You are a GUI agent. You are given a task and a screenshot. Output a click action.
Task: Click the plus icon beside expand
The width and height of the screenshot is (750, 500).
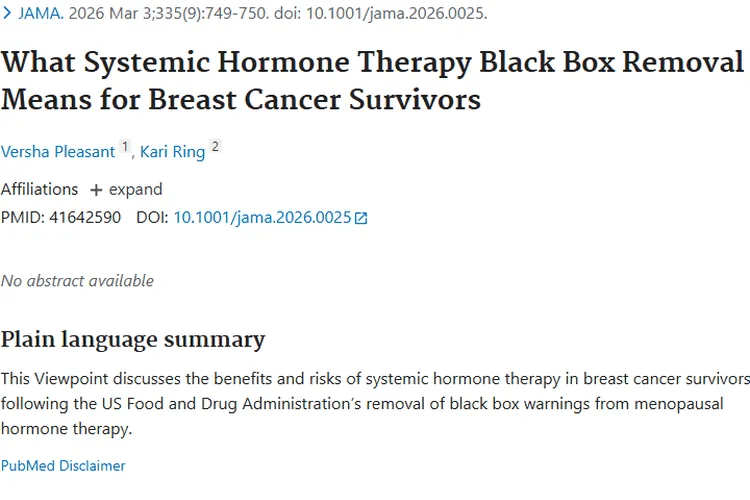coord(96,190)
